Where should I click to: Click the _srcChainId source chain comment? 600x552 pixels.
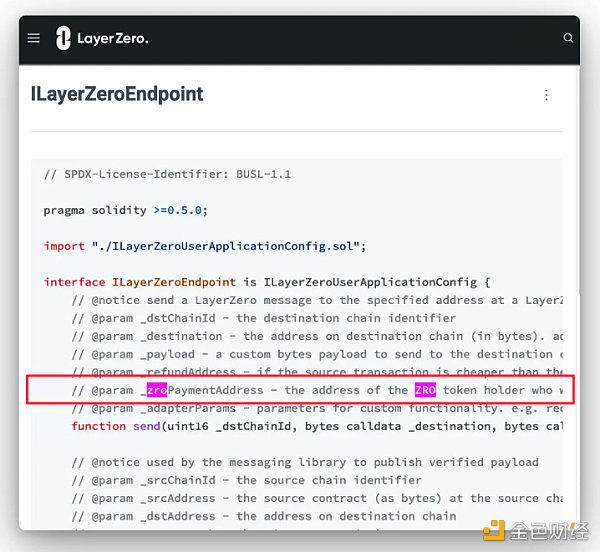point(249,480)
